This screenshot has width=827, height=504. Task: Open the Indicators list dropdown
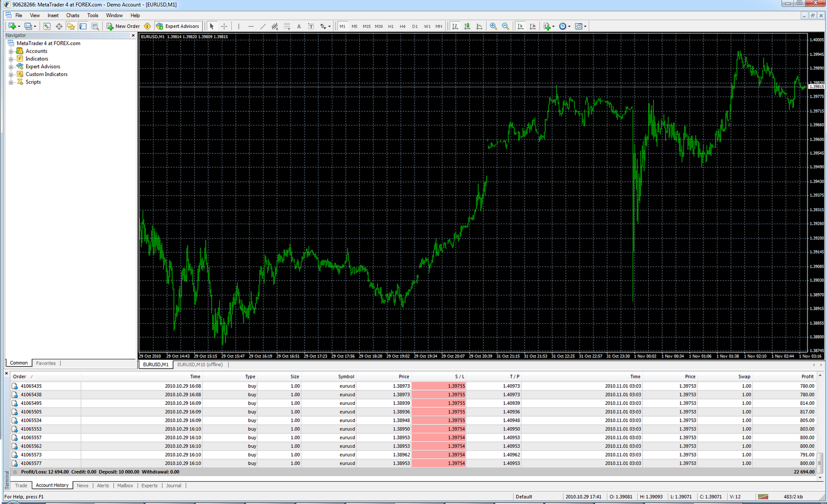pyautogui.click(x=549, y=26)
